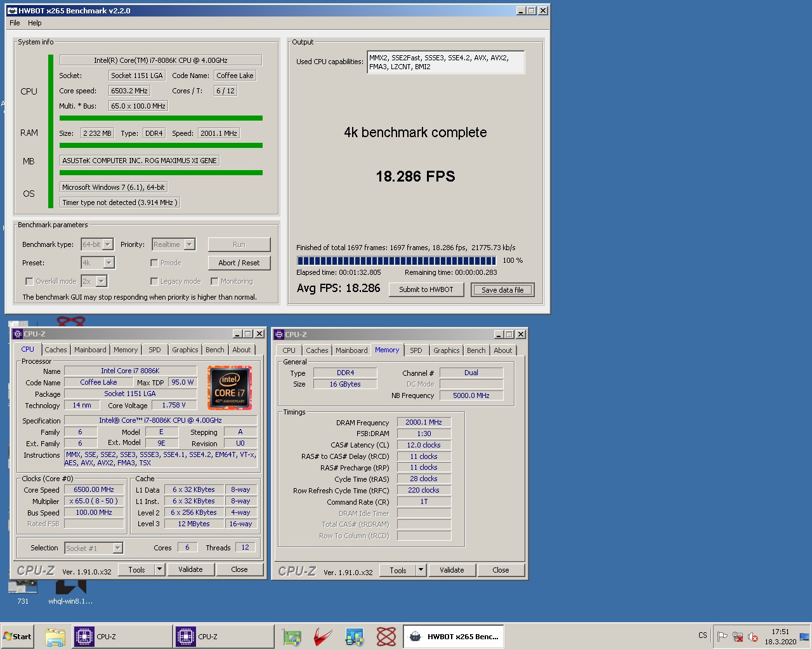Click the NB Frequency 5000.0 MHz value

pos(471,395)
